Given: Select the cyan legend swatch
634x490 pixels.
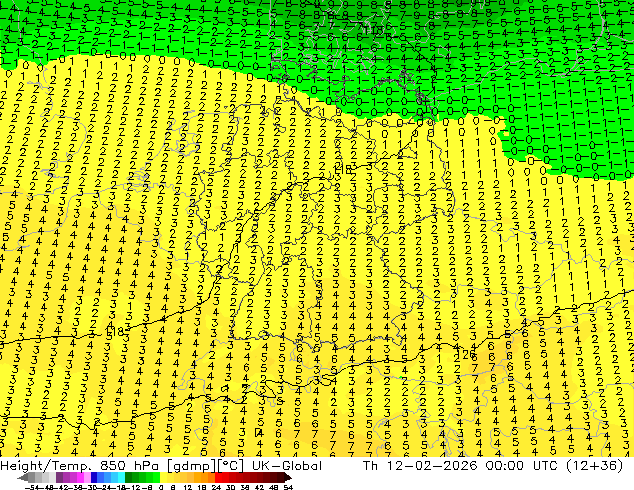Looking at the screenshot, I should [x=121, y=477].
